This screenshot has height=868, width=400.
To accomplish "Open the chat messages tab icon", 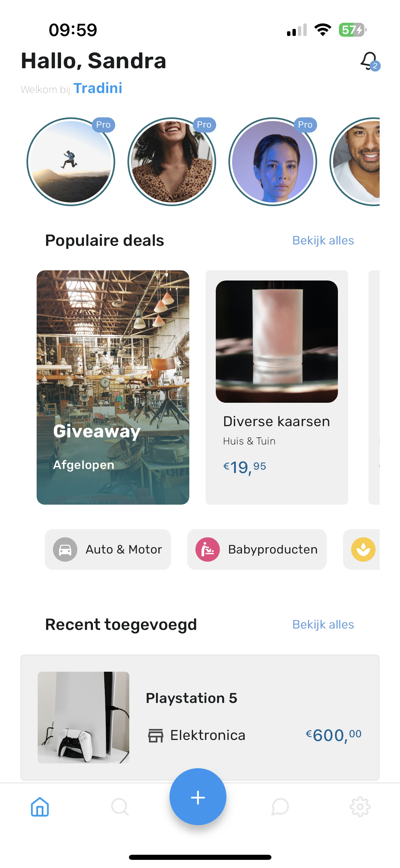I will (x=280, y=807).
